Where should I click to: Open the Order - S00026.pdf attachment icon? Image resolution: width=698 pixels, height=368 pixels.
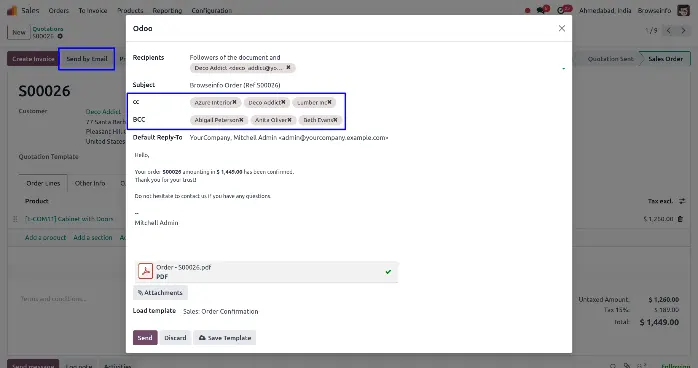tap(146, 271)
